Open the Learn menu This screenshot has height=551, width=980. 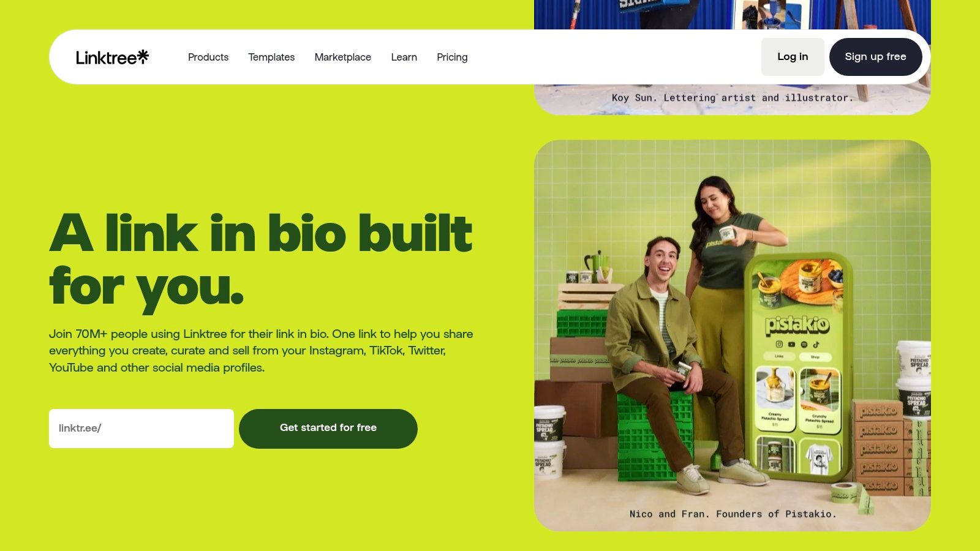pos(404,57)
